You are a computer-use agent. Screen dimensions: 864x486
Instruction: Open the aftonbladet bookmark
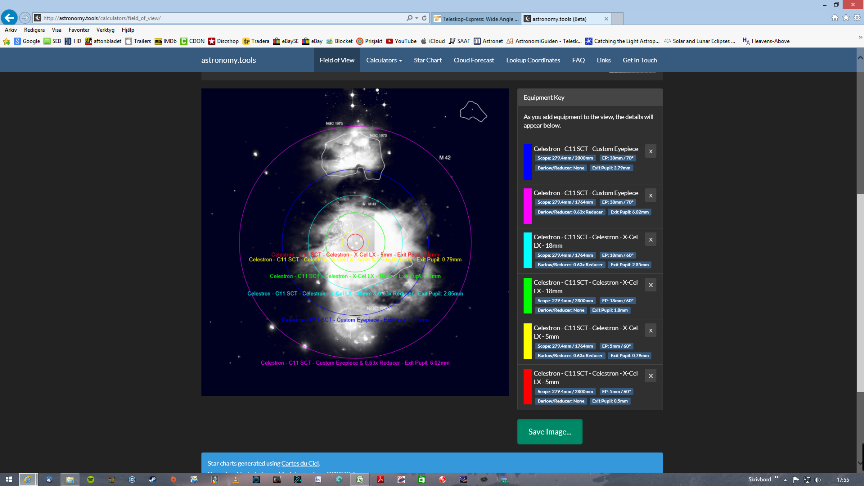(x=103, y=41)
